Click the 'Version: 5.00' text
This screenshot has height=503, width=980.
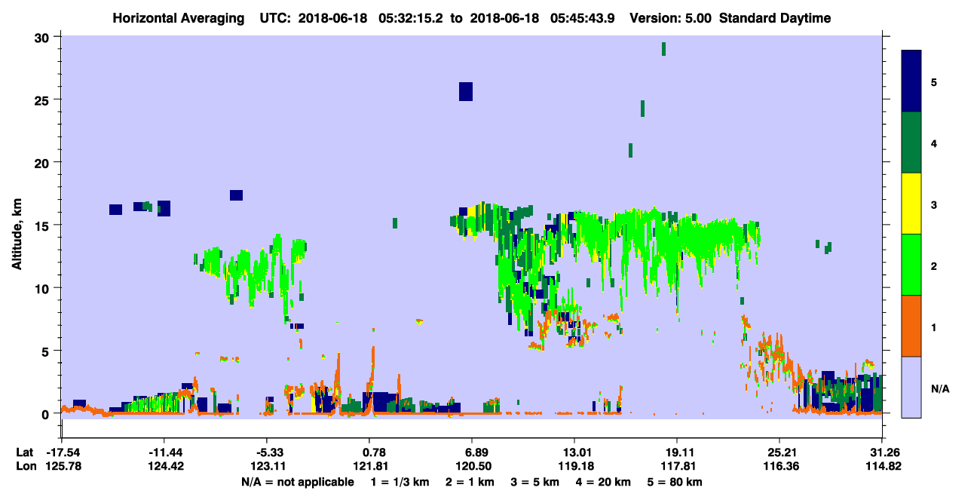672,18
